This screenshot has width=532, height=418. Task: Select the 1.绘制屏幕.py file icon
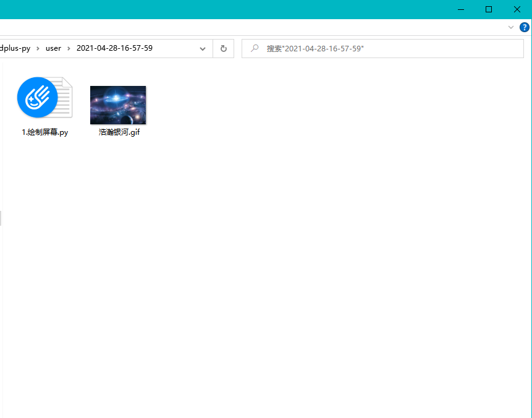point(44,98)
